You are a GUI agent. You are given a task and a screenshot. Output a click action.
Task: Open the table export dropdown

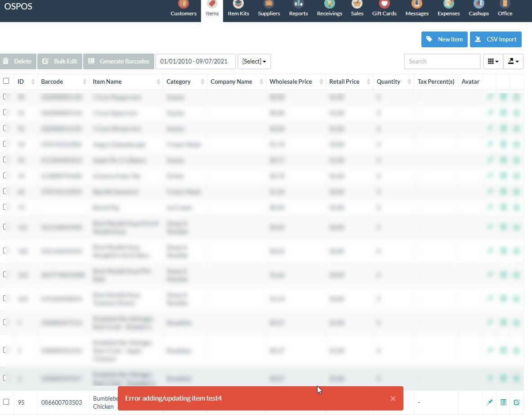tap(513, 61)
